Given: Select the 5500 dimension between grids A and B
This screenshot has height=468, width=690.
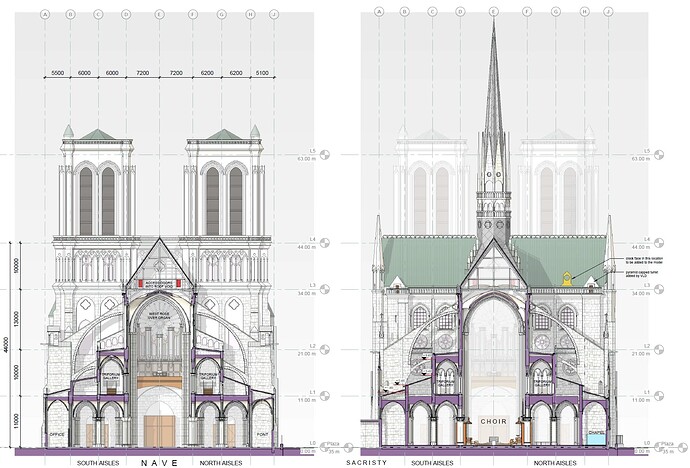Looking at the screenshot, I should tap(57, 73).
